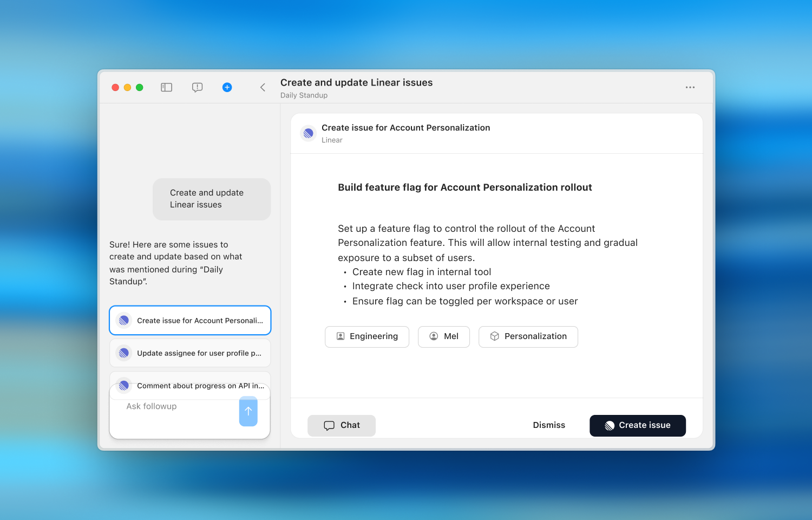The image size is (812, 520).
Task: Open the three-dot more options menu
Action: tap(690, 87)
